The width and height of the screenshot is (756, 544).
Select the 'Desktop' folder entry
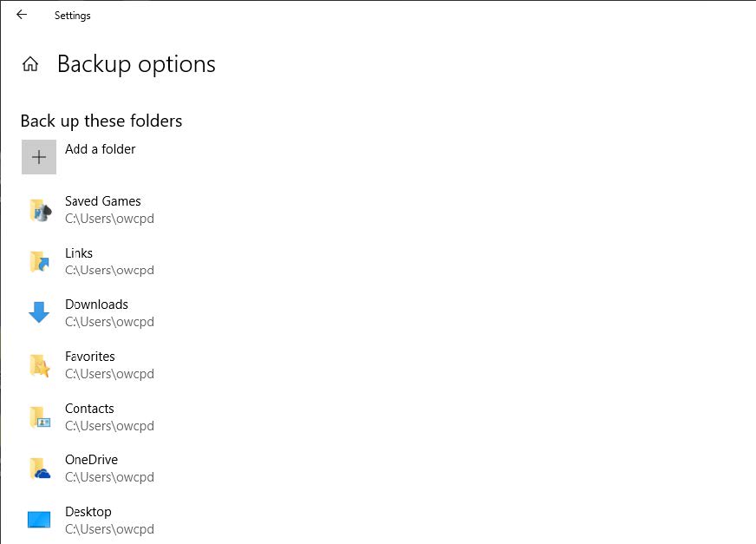tap(88, 512)
